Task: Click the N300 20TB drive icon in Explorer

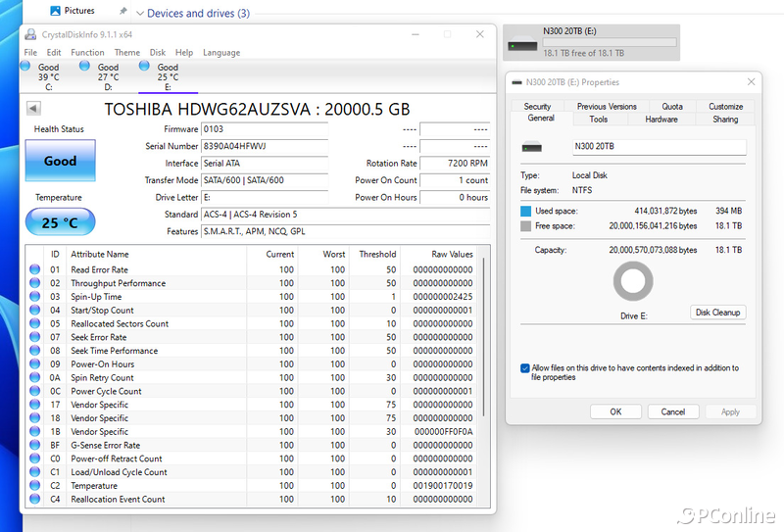Action: 522,43
